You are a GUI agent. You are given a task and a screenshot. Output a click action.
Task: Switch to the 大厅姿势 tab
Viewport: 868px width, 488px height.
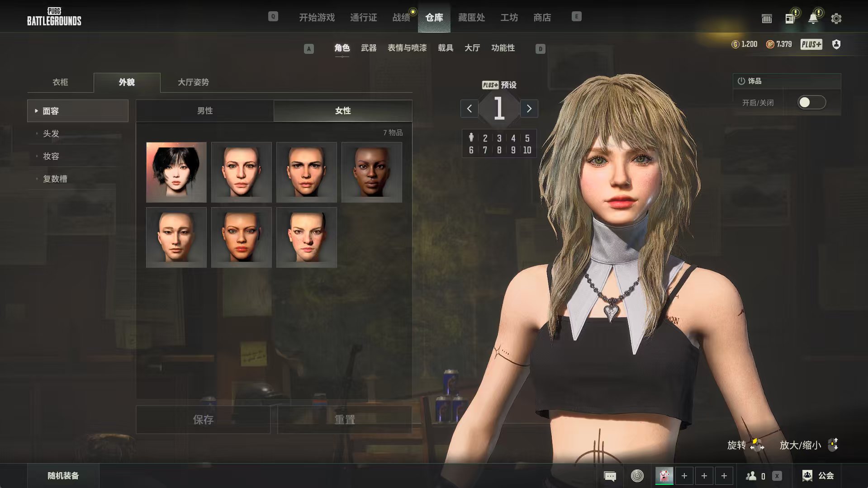coord(193,82)
